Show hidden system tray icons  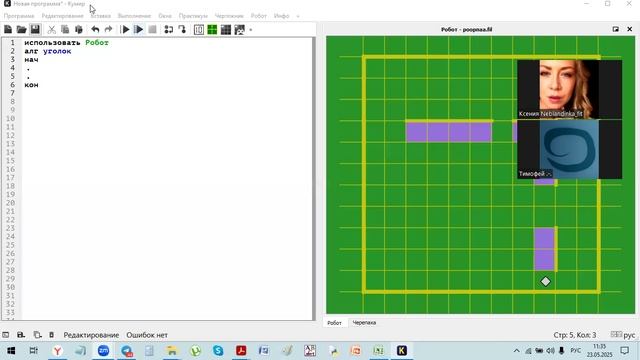516,351
